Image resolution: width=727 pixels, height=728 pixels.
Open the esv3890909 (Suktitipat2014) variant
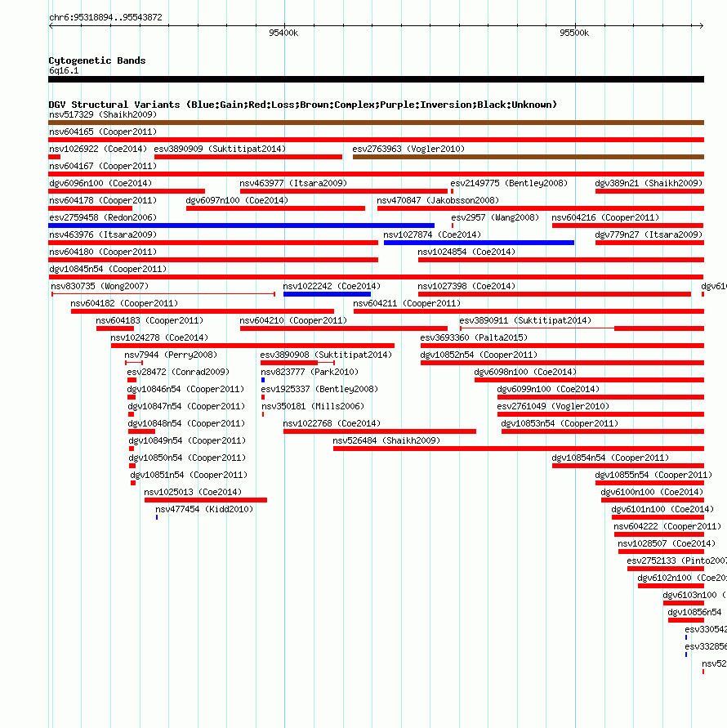[x=220, y=149]
